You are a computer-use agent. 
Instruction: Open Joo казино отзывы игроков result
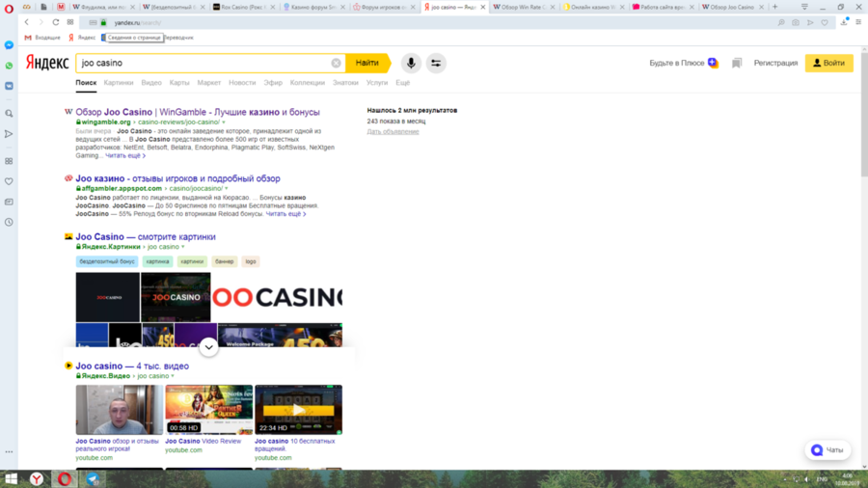pyautogui.click(x=177, y=178)
